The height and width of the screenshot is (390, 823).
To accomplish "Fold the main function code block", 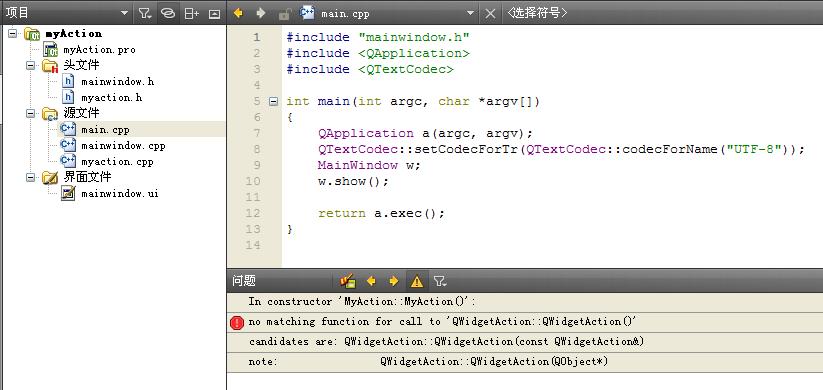I will click(273, 101).
